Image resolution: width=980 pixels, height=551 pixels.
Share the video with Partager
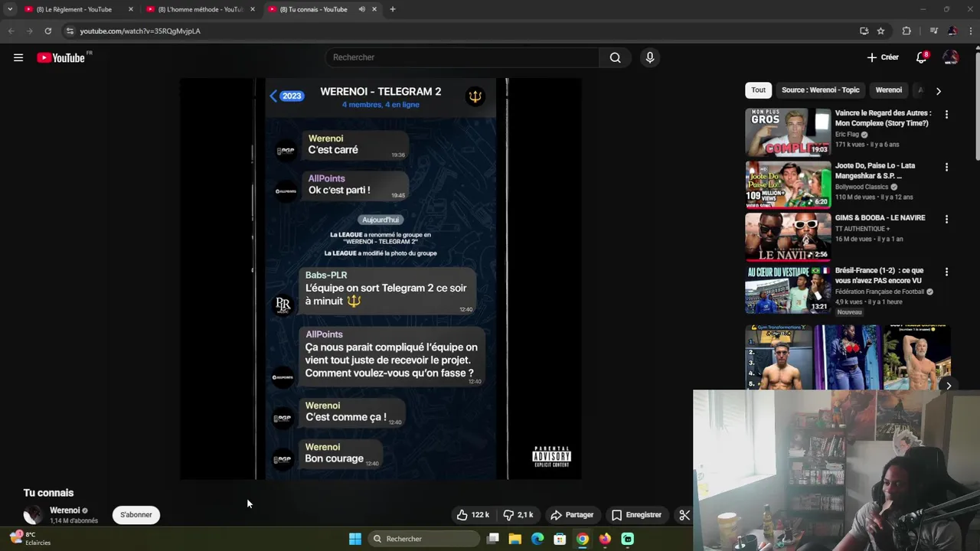(x=572, y=515)
